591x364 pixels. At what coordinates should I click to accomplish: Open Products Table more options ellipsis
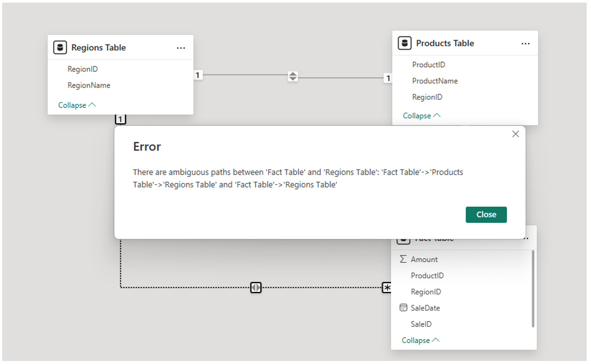[525, 44]
